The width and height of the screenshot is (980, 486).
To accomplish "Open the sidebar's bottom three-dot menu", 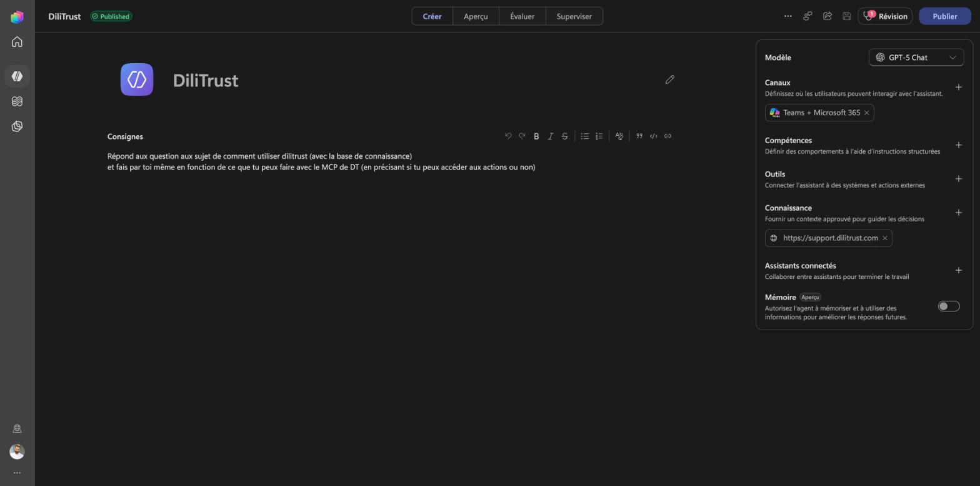I will tap(17, 473).
